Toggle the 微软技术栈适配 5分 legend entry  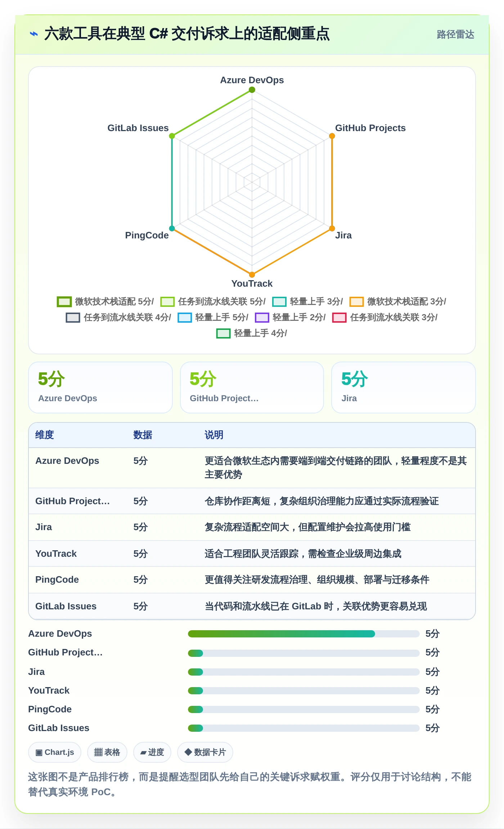point(105,301)
